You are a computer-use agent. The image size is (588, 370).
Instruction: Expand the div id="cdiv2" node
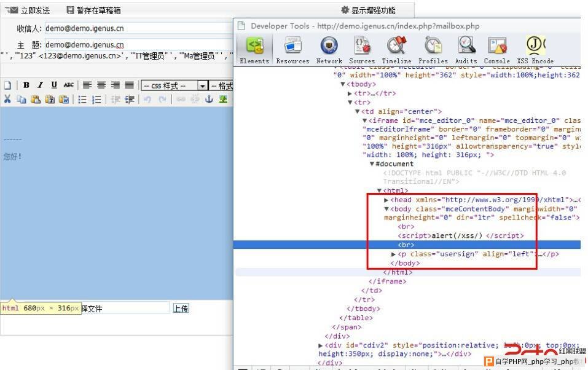click(x=320, y=345)
